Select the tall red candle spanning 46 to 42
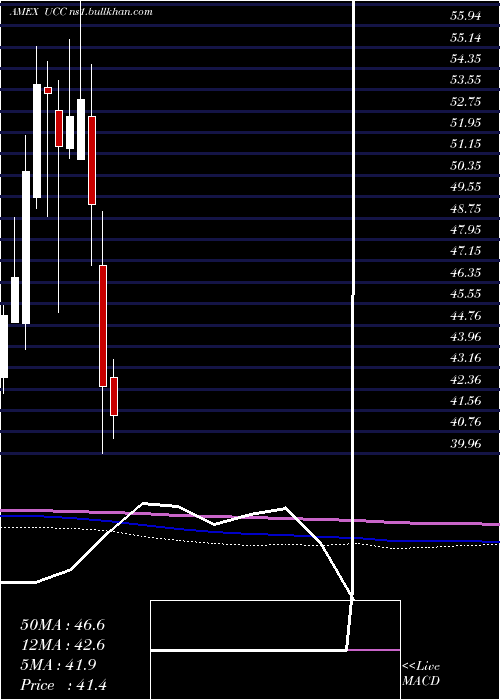The image size is (500, 700). click(x=103, y=326)
